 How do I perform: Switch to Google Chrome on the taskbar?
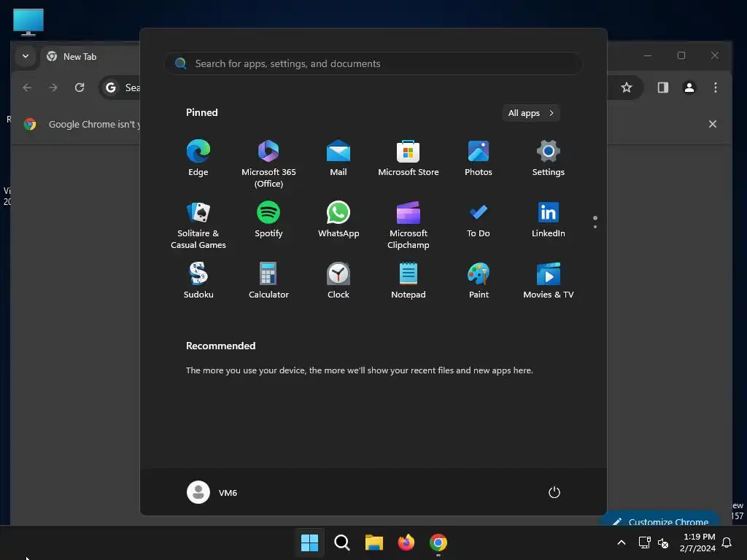click(x=438, y=542)
